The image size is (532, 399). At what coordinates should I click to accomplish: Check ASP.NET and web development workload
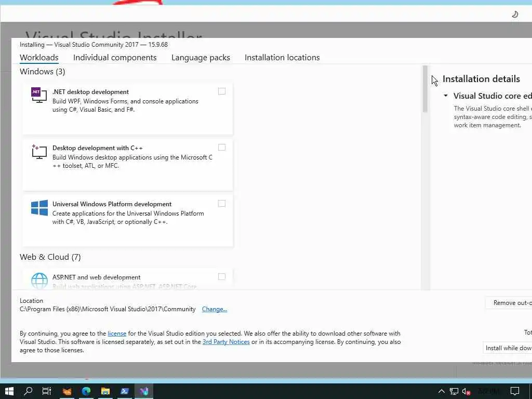(221, 276)
